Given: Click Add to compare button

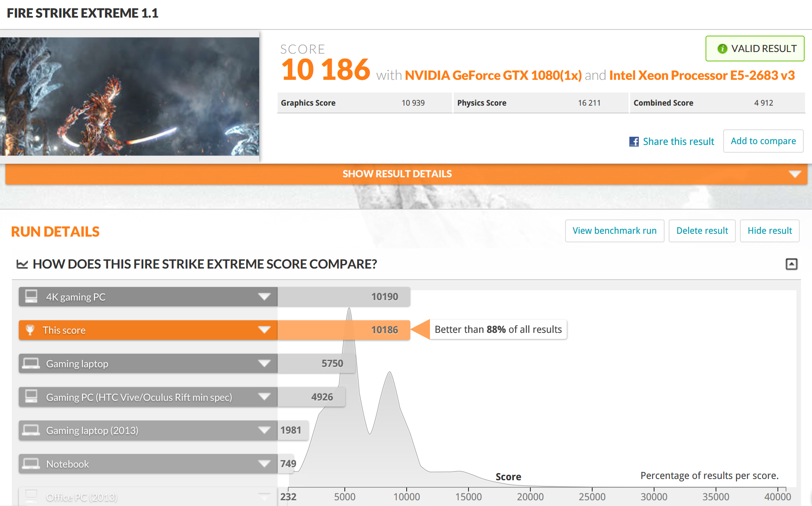Looking at the screenshot, I should (763, 141).
